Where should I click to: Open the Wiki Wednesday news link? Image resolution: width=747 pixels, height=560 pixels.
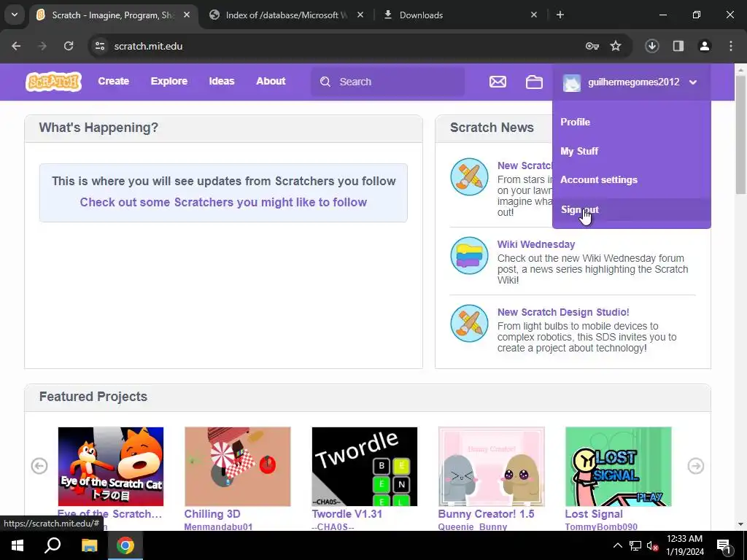(x=536, y=244)
